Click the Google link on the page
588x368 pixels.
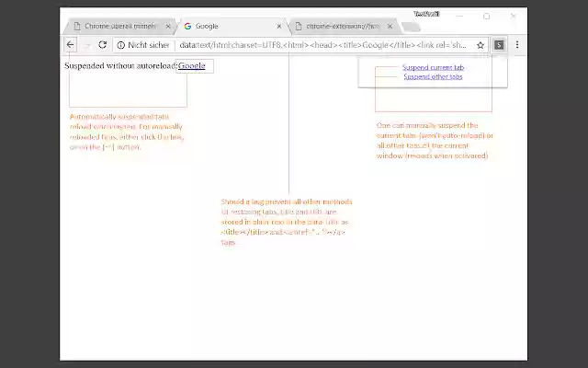point(192,65)
